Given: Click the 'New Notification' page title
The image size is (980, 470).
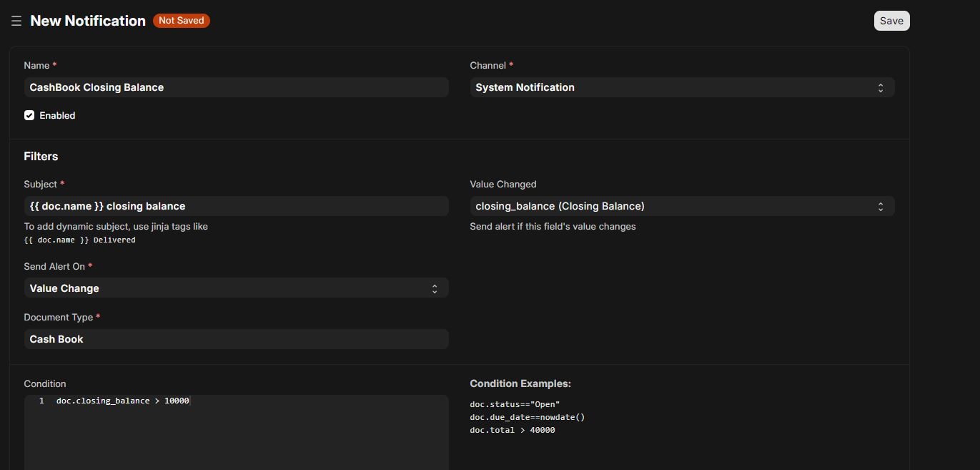Looking at the screenshot, I should pyautogui.click(x=88, y=21).
